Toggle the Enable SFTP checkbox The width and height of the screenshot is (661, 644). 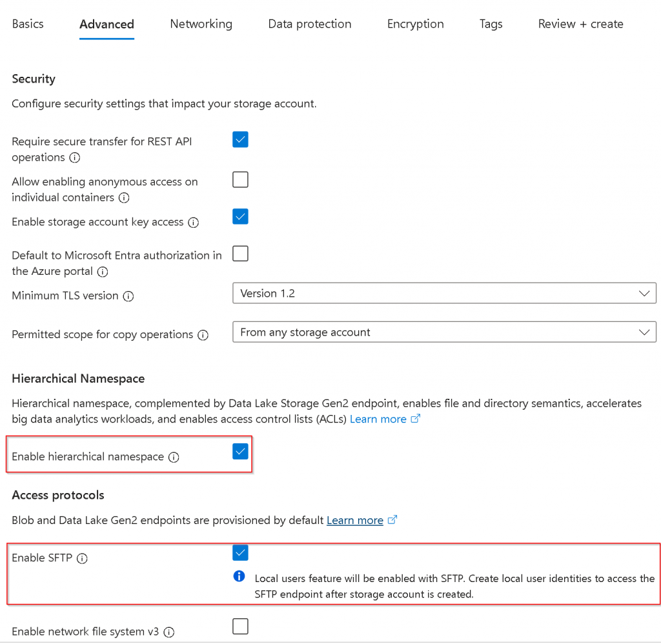point(240,553)
